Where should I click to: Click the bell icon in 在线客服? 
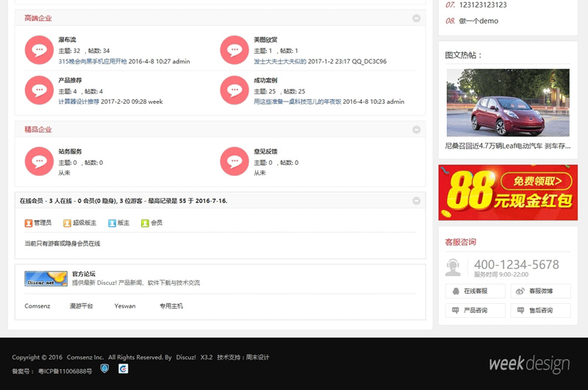coord(456,291)
